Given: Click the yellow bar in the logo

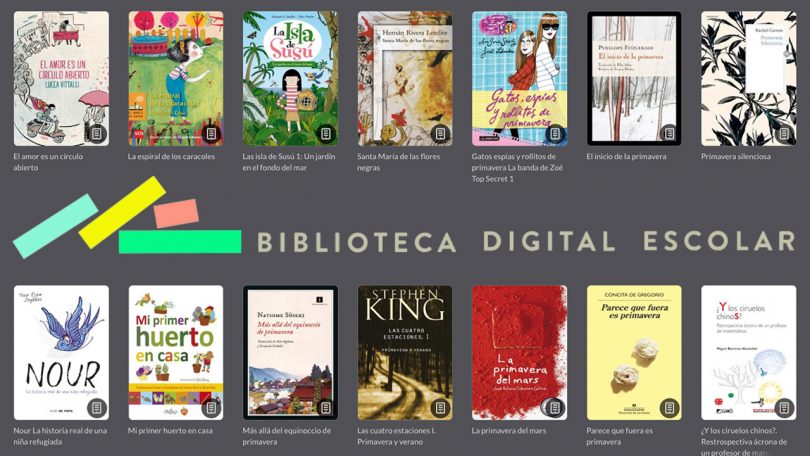Looking at the screenshot, I should pyautogui.click(x=122, y=212).
